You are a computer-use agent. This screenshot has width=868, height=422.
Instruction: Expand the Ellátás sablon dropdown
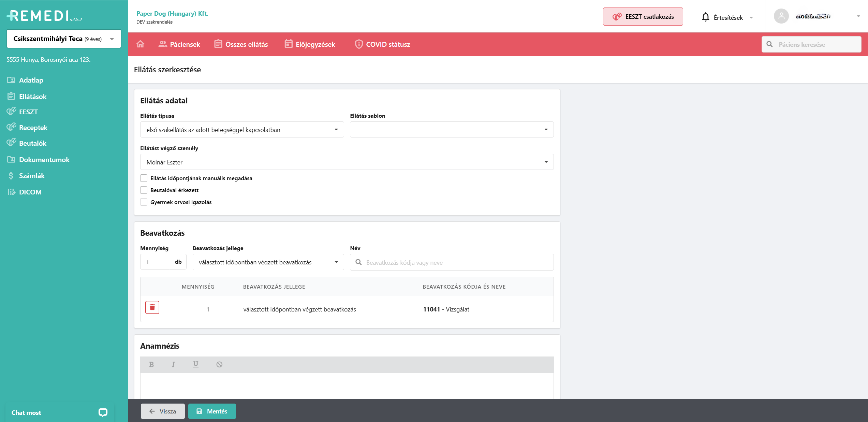pyautogui.click(x=451, y=130)
